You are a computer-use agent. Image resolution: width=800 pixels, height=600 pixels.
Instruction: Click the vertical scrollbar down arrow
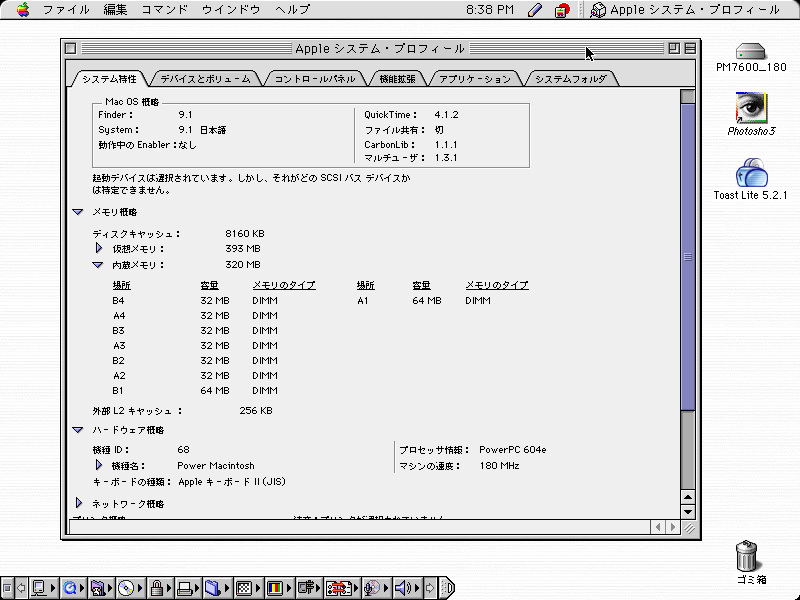point(688,512)
